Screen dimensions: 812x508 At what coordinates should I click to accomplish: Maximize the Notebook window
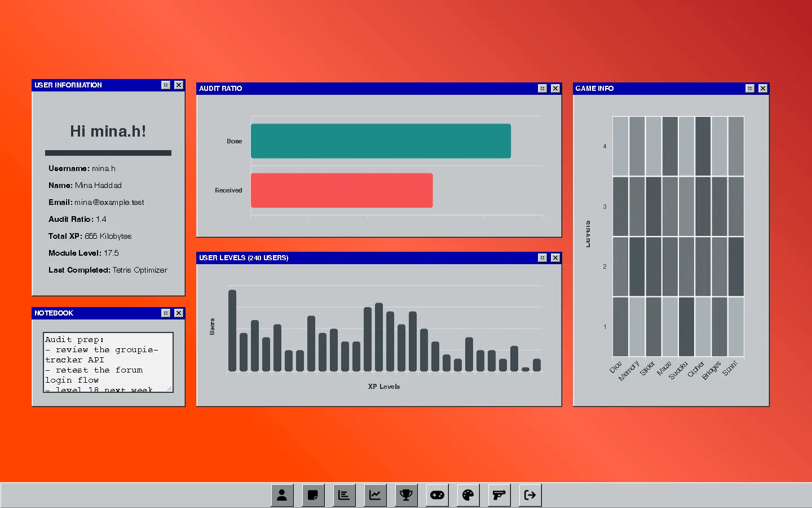(x=166, y=313)
